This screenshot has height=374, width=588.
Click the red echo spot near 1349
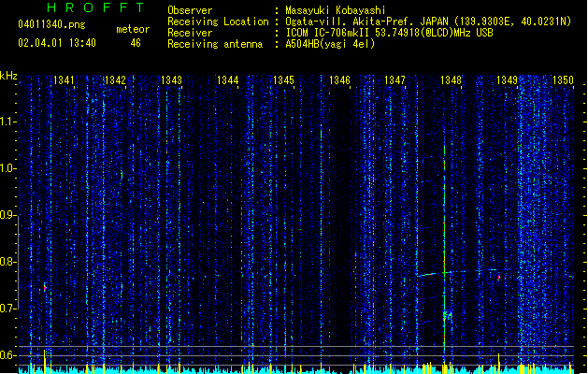pos(499,278)
